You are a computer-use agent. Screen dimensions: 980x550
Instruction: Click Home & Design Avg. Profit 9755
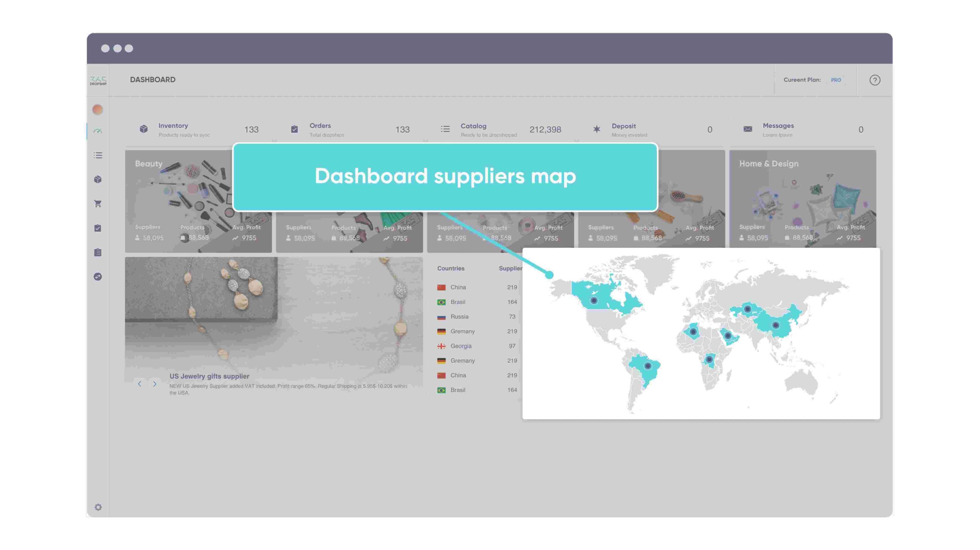click(x=853, y=238)
